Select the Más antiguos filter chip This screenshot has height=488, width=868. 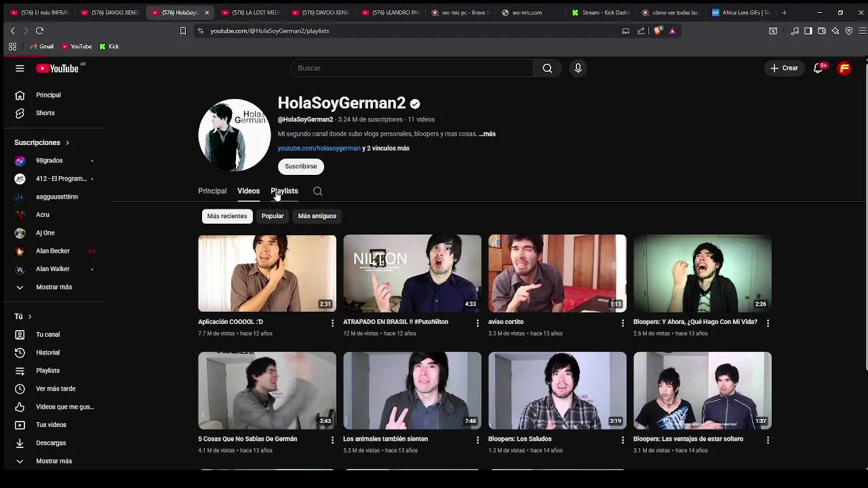pos(317,216)
